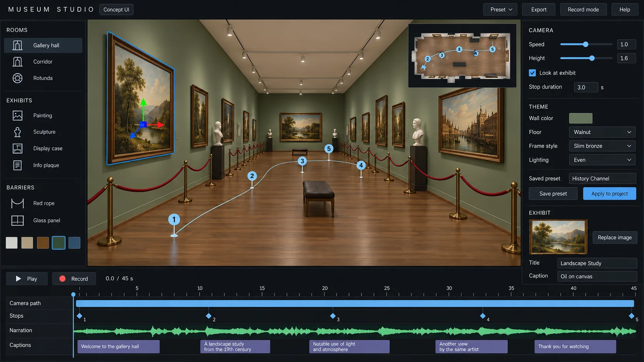Click the exhibit Title field
The image size is (644, 362).
click(x=597, y=263)
